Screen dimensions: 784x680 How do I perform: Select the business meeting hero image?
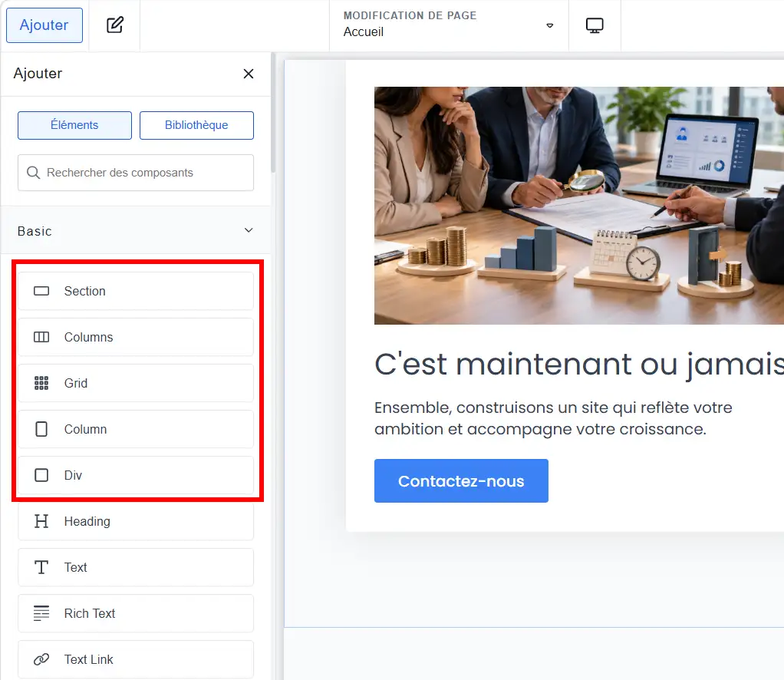click(579, 206)
